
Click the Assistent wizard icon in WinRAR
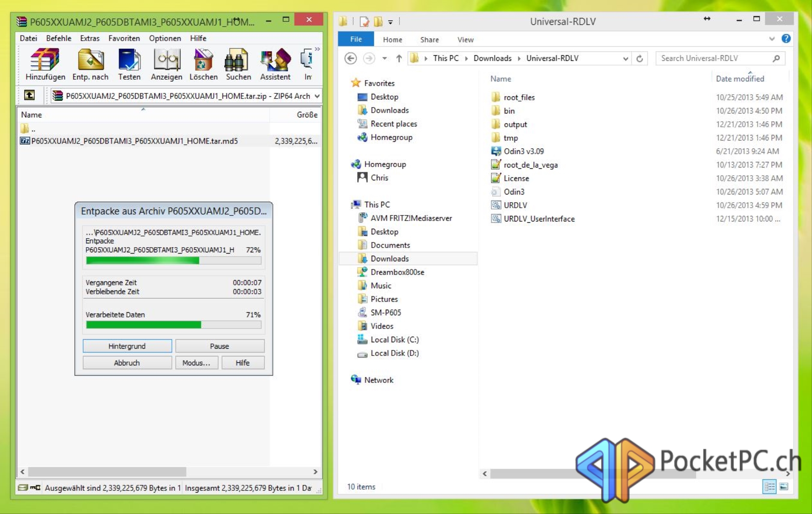point(275,64)
